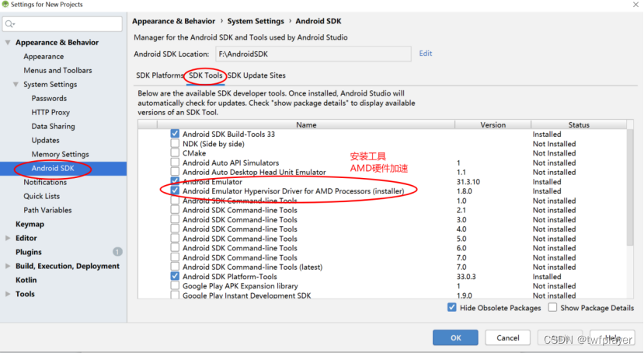Sort by the Name column header
This screenshot has height=353, width=644.
(306, 124)
